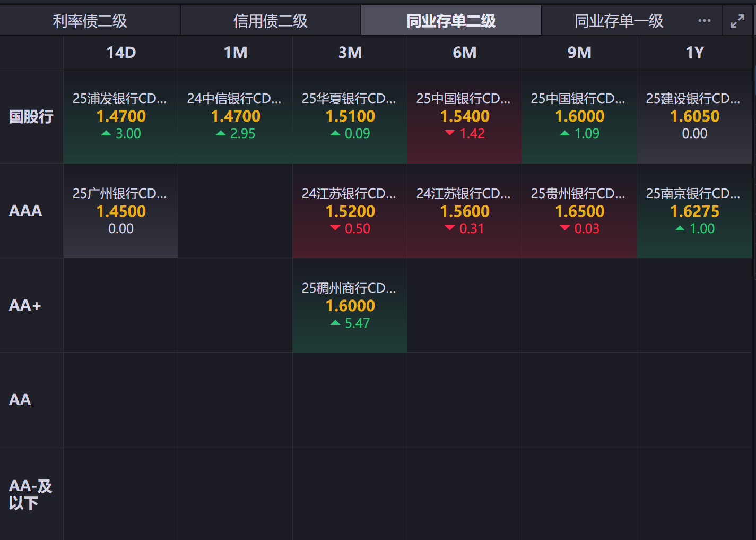This screenshot has width=756, height=540.
Task: Switch to 利率债二级 tab
Action: 90,21
